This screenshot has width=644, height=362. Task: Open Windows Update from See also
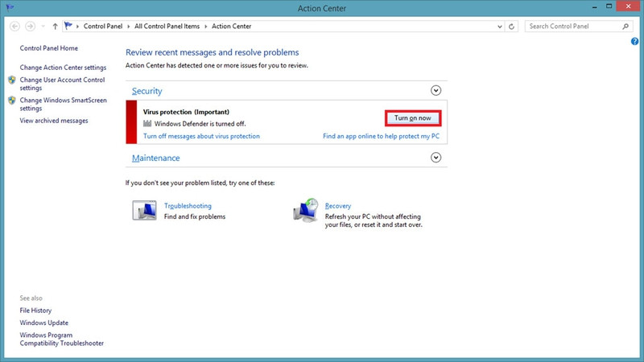43,323
